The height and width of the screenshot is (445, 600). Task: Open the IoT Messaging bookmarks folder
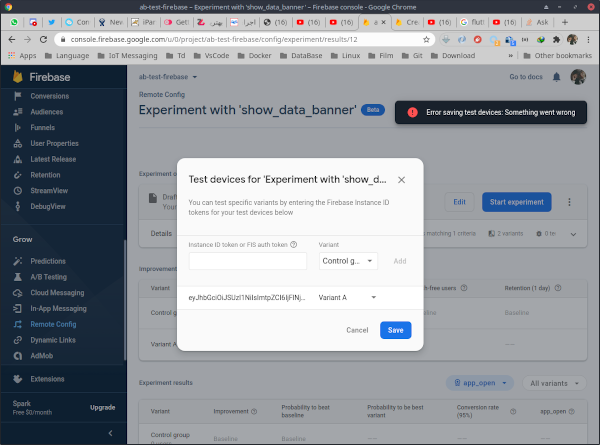pyautogui.click(x=127, y=55)
